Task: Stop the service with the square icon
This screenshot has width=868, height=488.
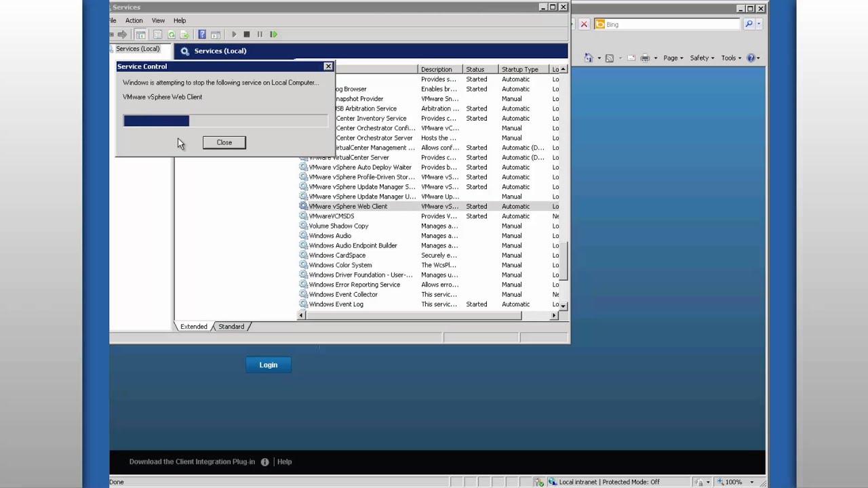Action: tap(247, 35)
